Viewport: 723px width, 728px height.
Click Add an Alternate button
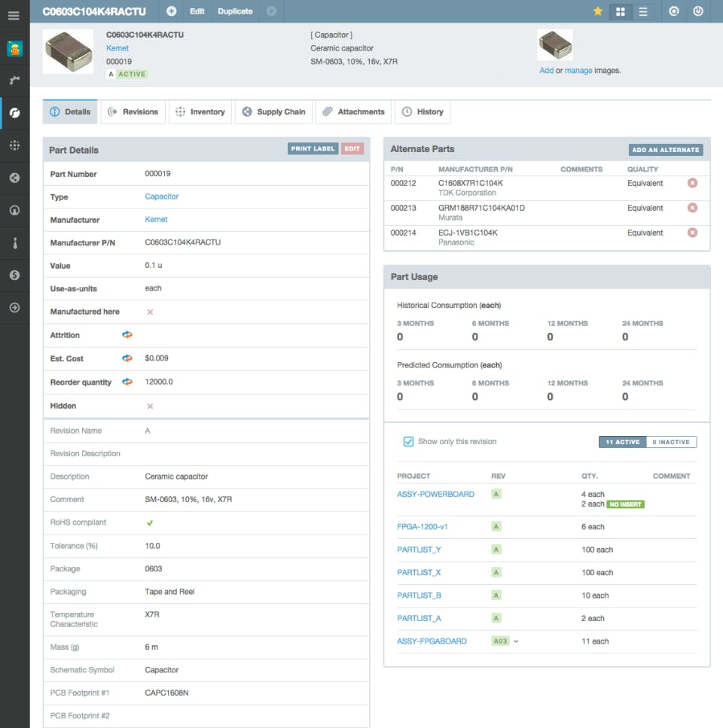[666, 150]
